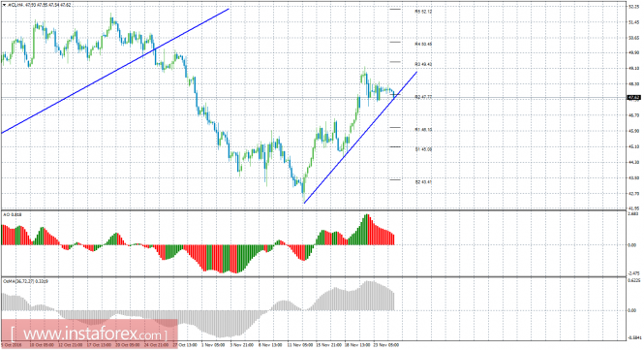Image resolution: width=644 pixels, height=350 pixels.
Task: Click the R4 pivot level label
Action: click(424, 44)
